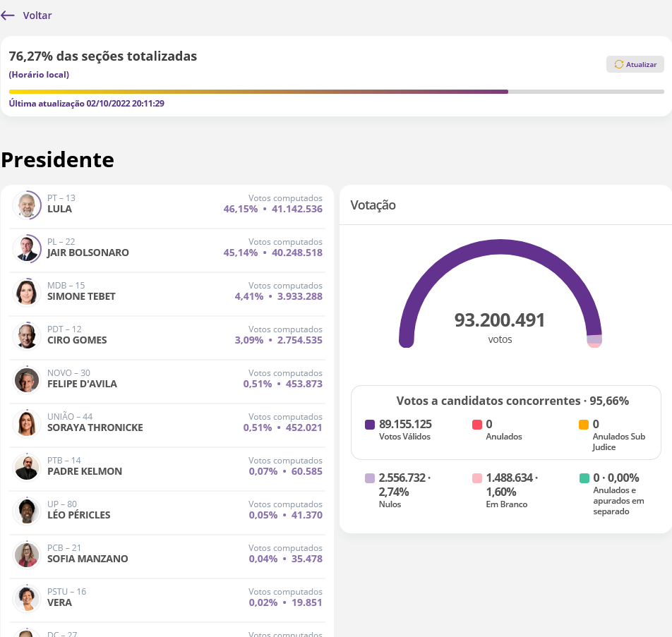The width and height of the screenshot is (672, 637).
Task: Open Padre Kelmon's candidate photo
Action: [x=27, y=467]
